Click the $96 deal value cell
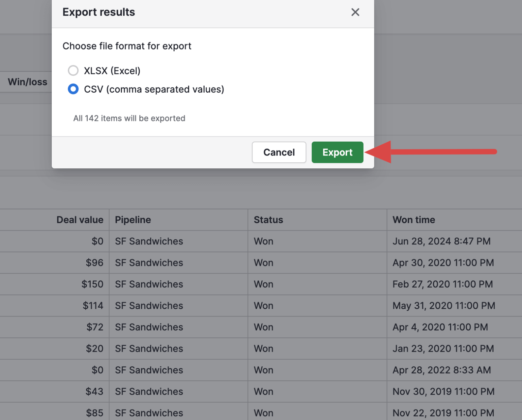 click(x=94, y=263)
